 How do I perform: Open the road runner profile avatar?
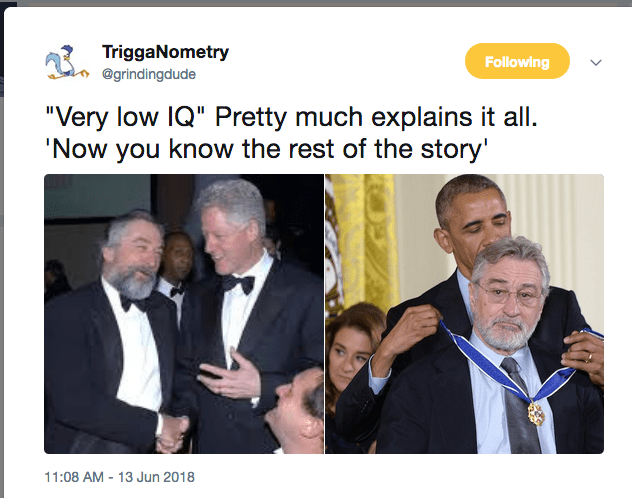(x=62, y=63)
